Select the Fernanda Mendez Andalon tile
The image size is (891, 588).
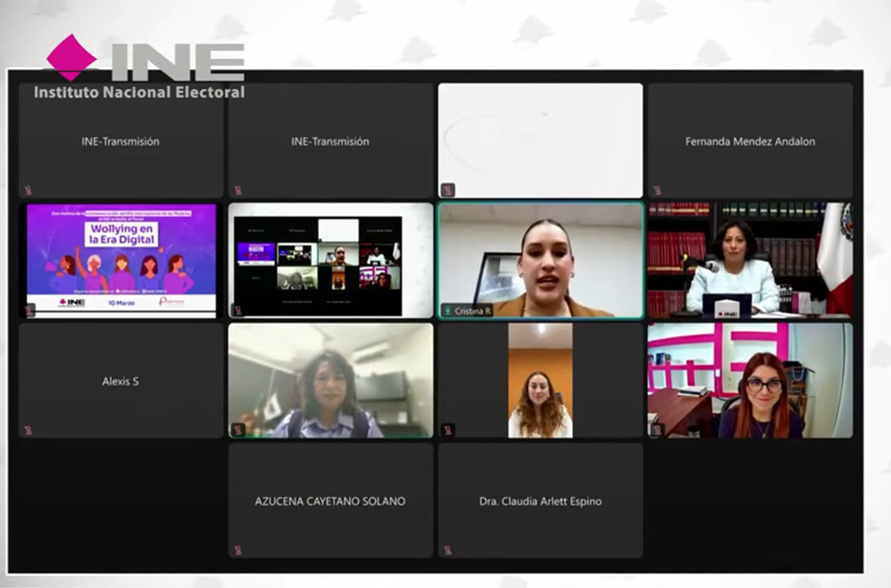point(749,141)
